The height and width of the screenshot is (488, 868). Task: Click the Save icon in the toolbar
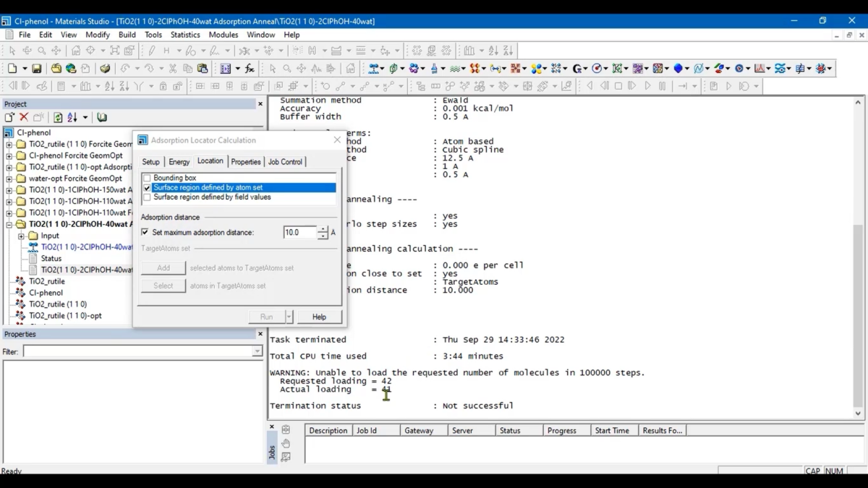pos(36,69)
